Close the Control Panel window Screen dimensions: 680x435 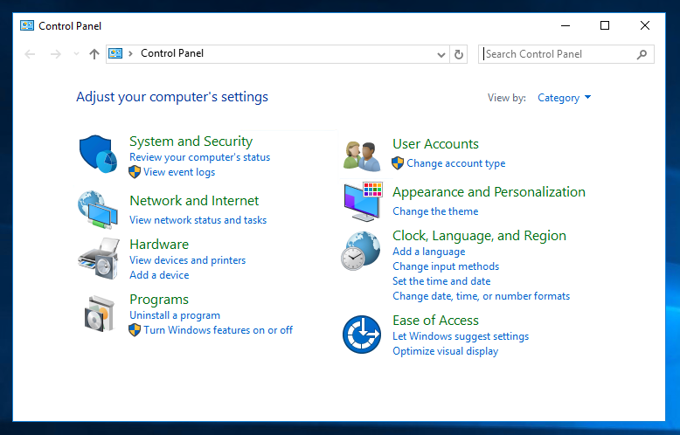click(x=645, y=26)
